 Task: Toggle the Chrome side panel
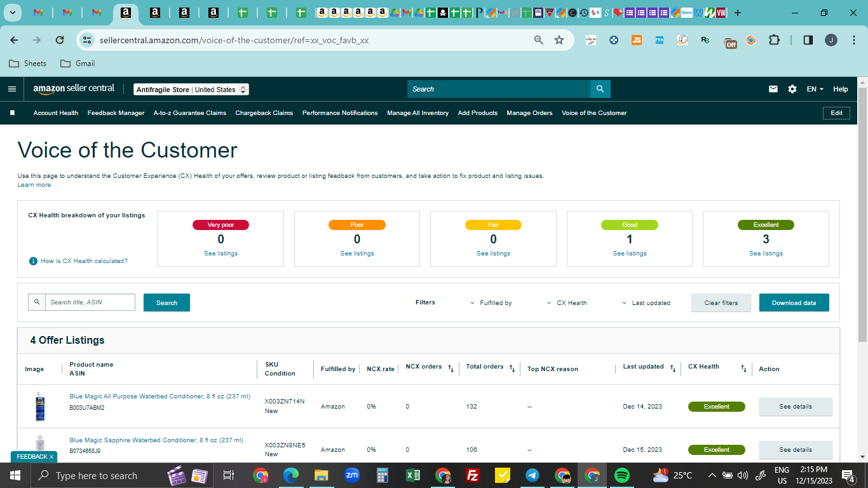coord(808,40)
